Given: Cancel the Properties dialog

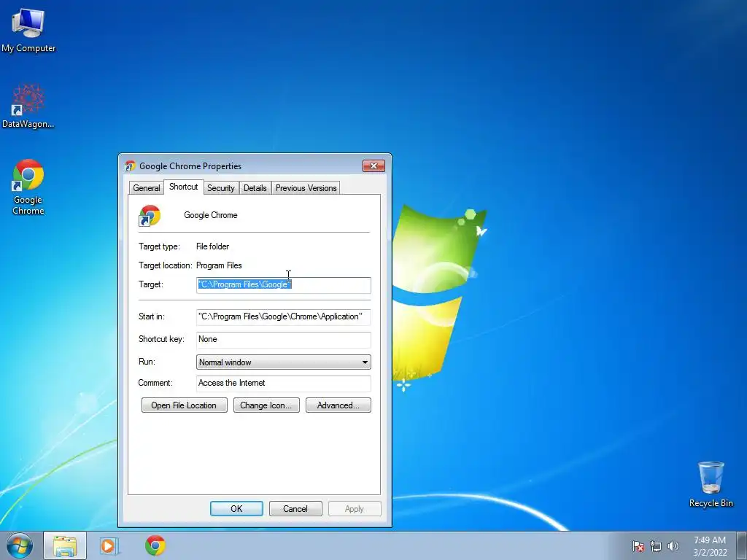Looking at the screenshot, I should [x=295, y=508].
